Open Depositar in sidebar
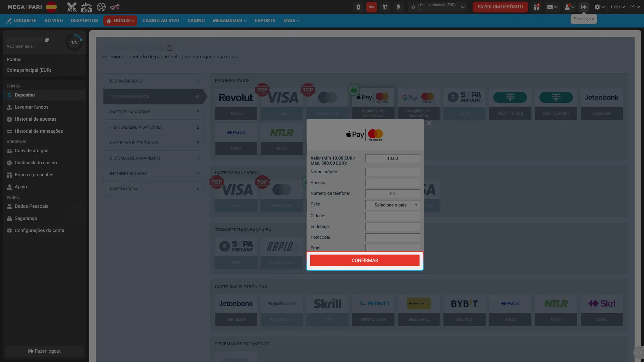 45,95
